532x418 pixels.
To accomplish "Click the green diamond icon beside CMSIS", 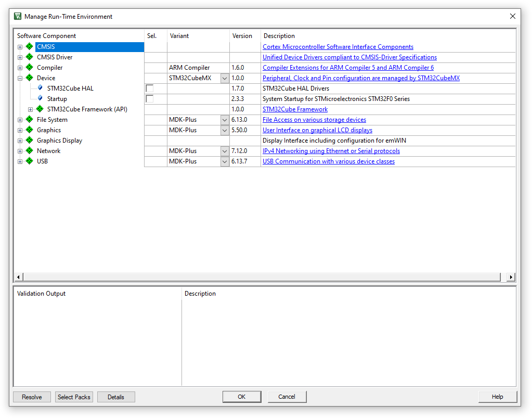I will pos(30,46).
